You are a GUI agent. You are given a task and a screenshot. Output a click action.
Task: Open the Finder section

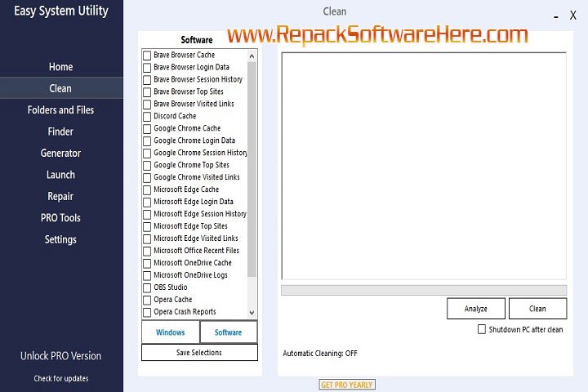60,131
